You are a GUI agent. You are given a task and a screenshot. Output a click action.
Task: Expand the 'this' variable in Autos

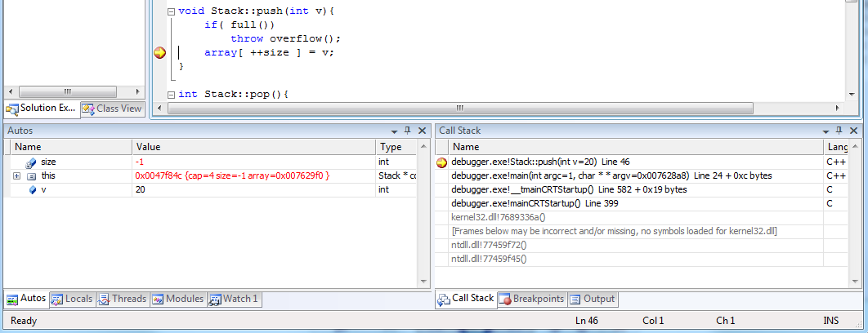[16, 176]
